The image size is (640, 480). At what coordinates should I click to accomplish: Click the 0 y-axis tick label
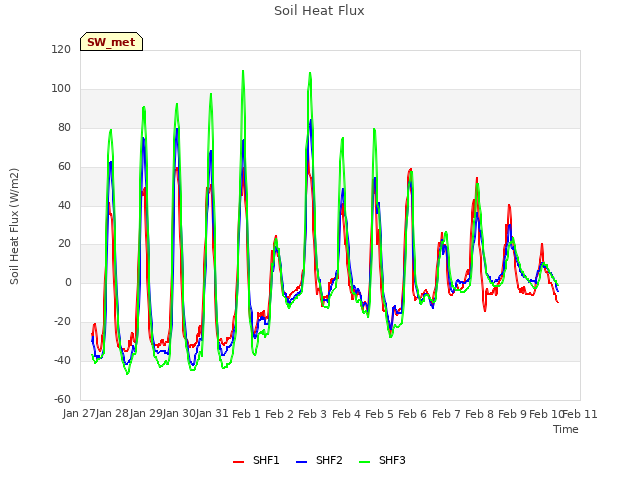click(68, 282)
